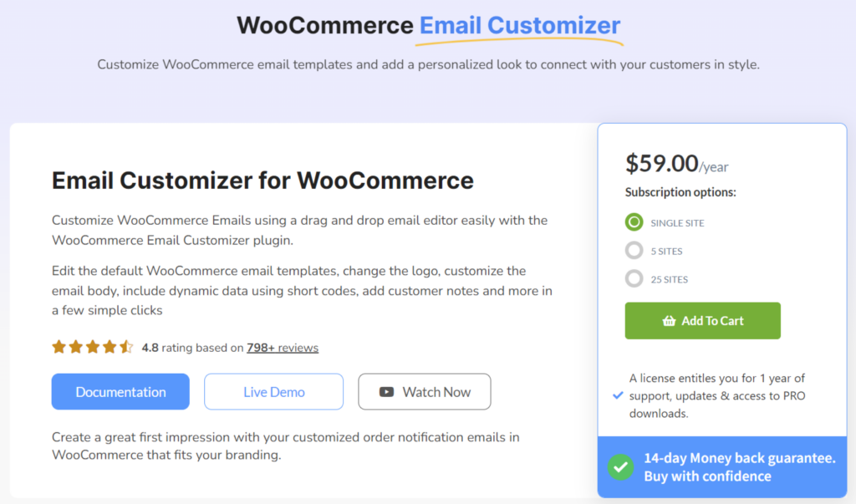Click the green checkmark circle in guarantee banner
Viewport: 856px width, 504px height.
[619, 466]
